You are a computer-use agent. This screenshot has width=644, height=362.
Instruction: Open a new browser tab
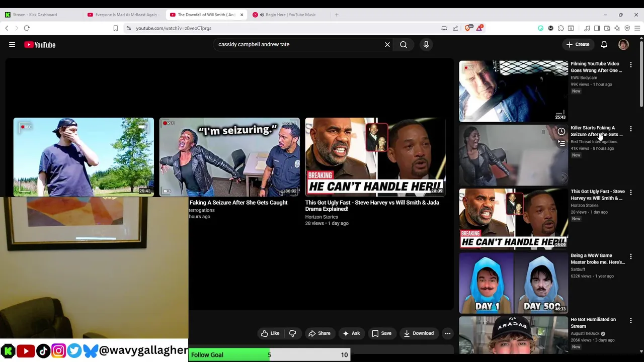[337, 15]
